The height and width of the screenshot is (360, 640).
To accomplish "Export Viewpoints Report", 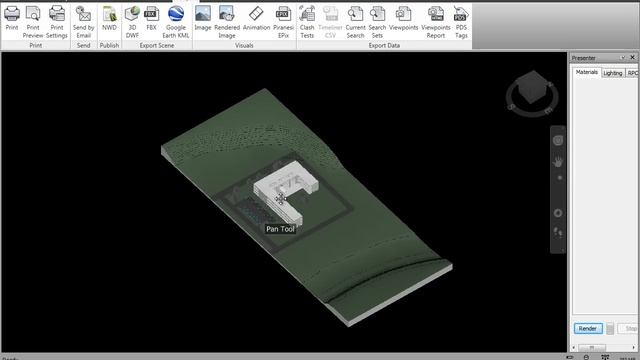I will 436,22.
